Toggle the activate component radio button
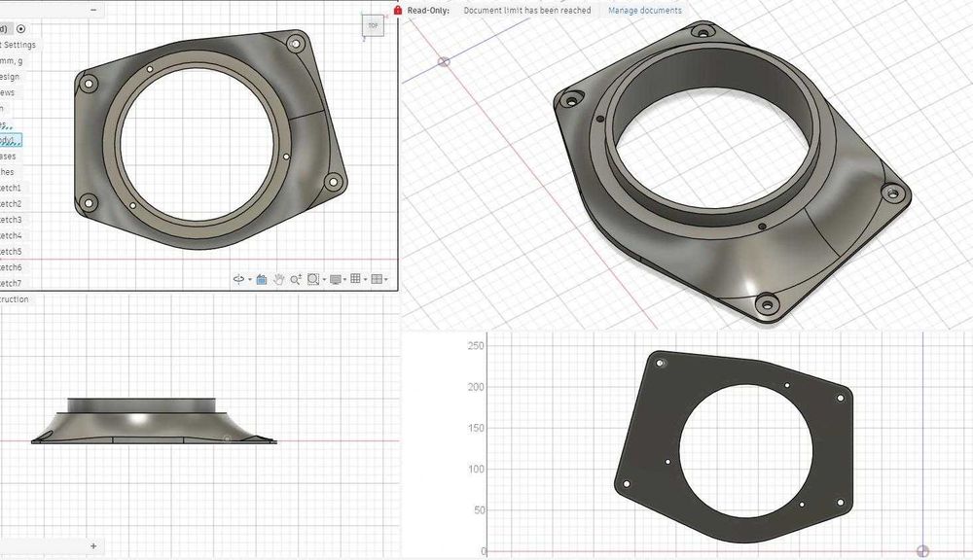Viewport: 973px width, 560px height. point(21,29)
